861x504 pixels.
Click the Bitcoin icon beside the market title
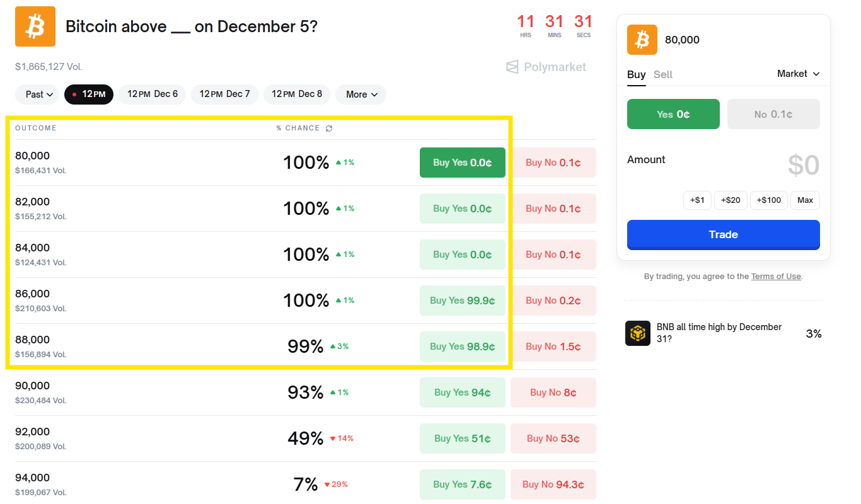click(x=35, y=26)
